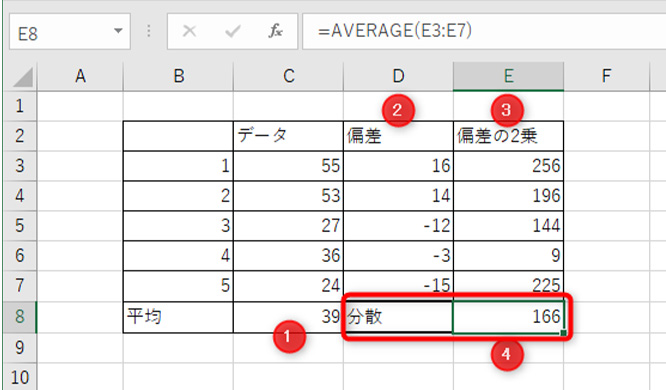This screenshot has height=390, width=666.
Task: Click data cell with value 24
Action: 288,285
